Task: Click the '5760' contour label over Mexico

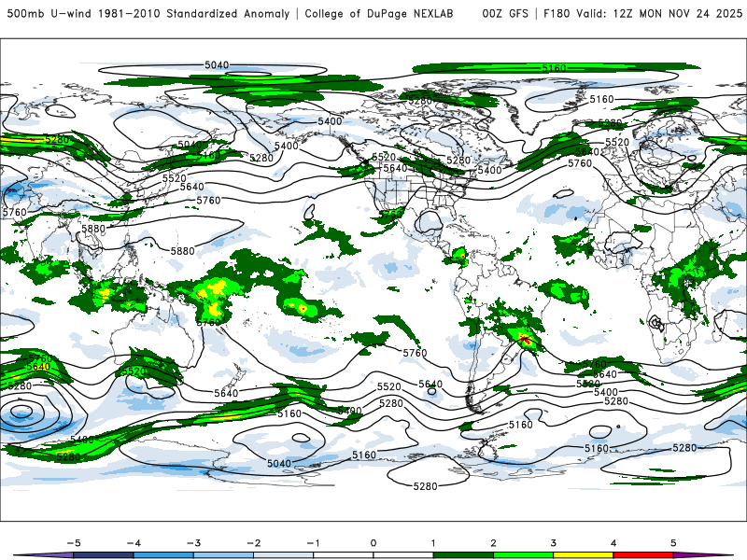Action: coord(391,215)
